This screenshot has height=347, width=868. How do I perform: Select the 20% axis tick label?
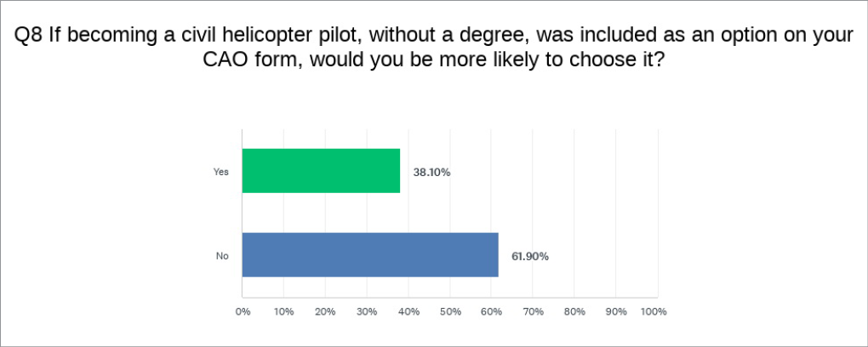tap(325, 311)
